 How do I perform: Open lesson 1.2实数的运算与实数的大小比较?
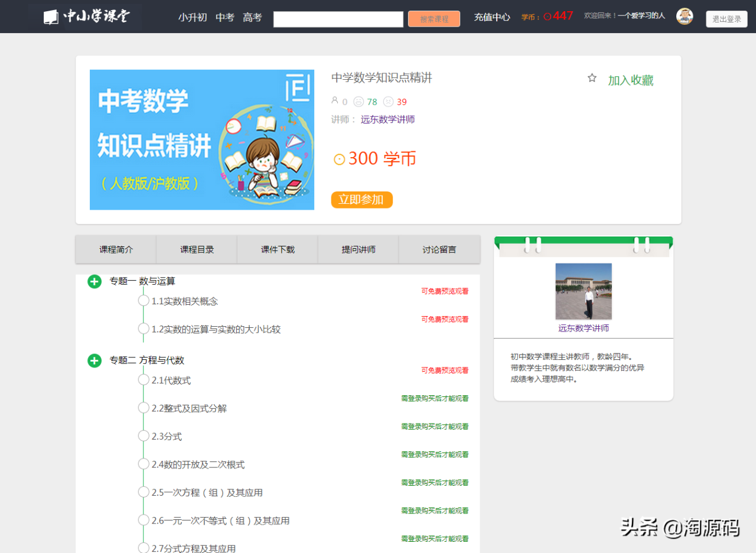216,329
